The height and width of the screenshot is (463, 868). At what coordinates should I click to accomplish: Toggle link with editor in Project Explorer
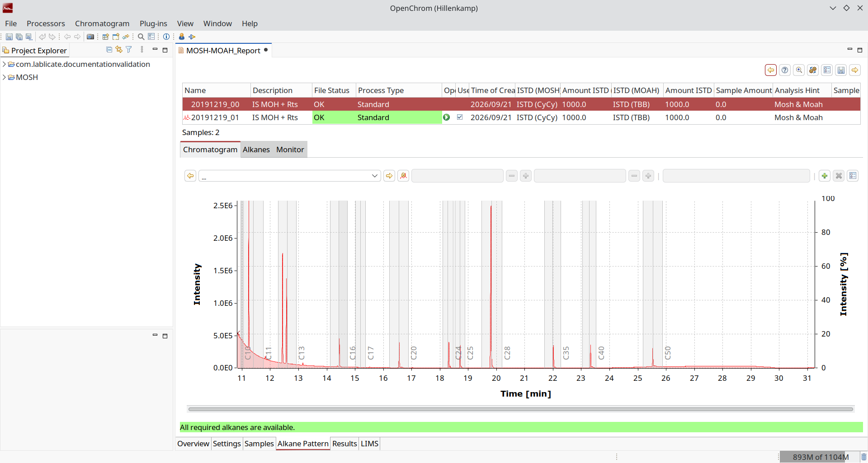(x=119, y=50)
